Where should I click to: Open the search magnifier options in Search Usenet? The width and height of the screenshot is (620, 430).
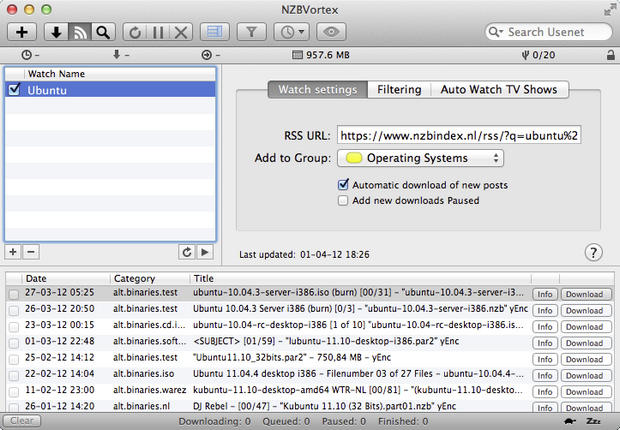pyautogui.click(x=495, y=32)
